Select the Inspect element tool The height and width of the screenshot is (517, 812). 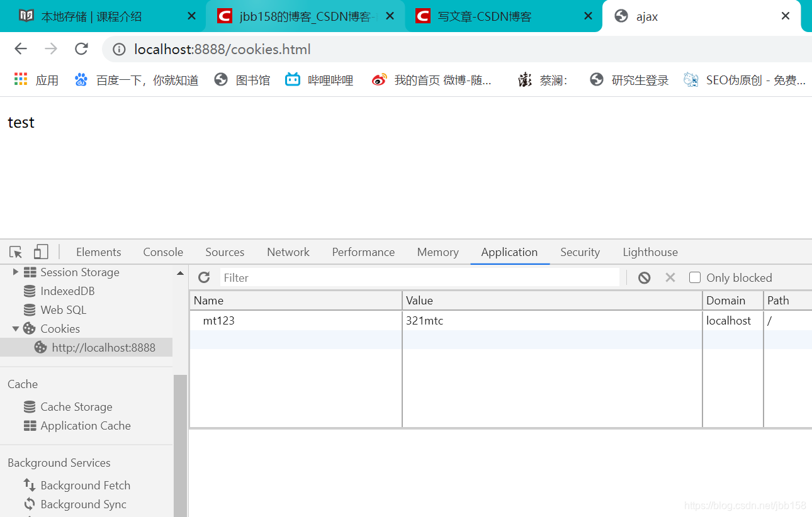pyautogui.click(x=16, y=252)
